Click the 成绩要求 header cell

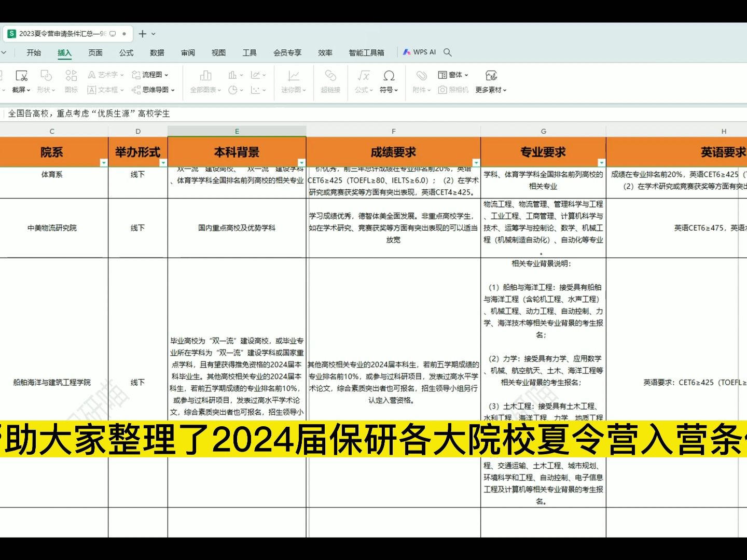pos(394,152)
